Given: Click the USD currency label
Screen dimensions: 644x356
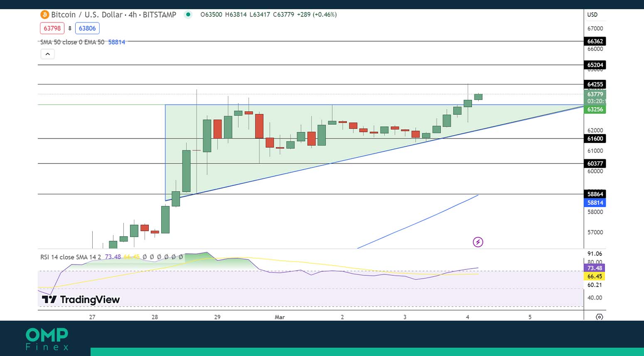Looking at the screenshot, I should click(592, 15).
